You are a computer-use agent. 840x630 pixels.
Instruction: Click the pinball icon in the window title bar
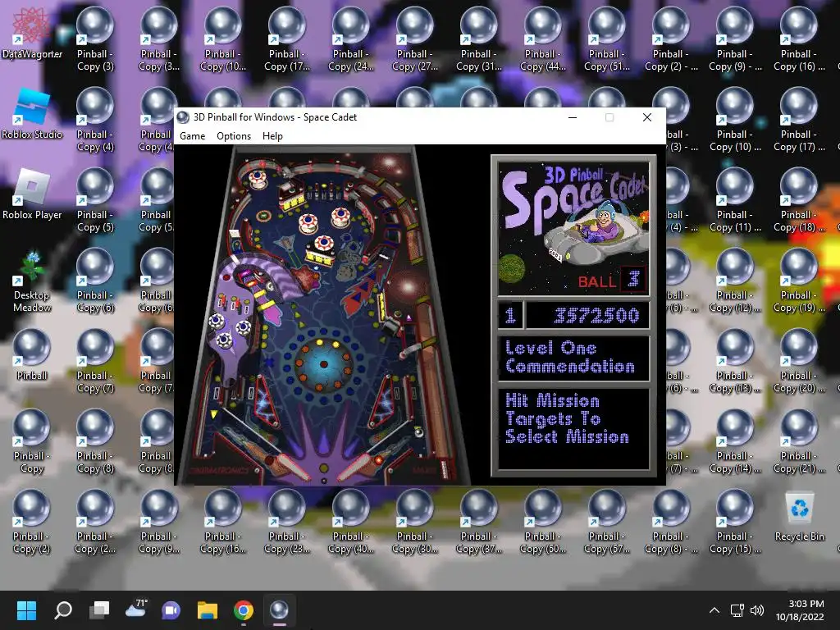183,117
